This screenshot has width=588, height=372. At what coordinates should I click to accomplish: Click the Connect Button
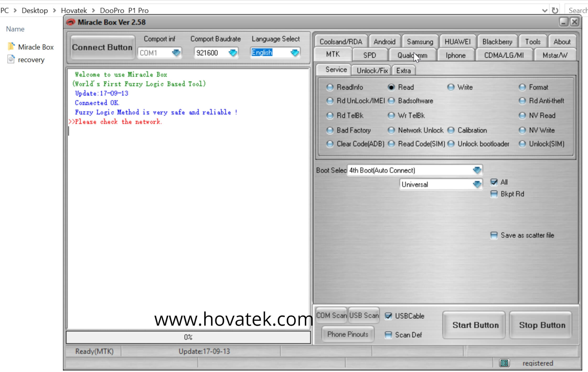coord(102,47)
